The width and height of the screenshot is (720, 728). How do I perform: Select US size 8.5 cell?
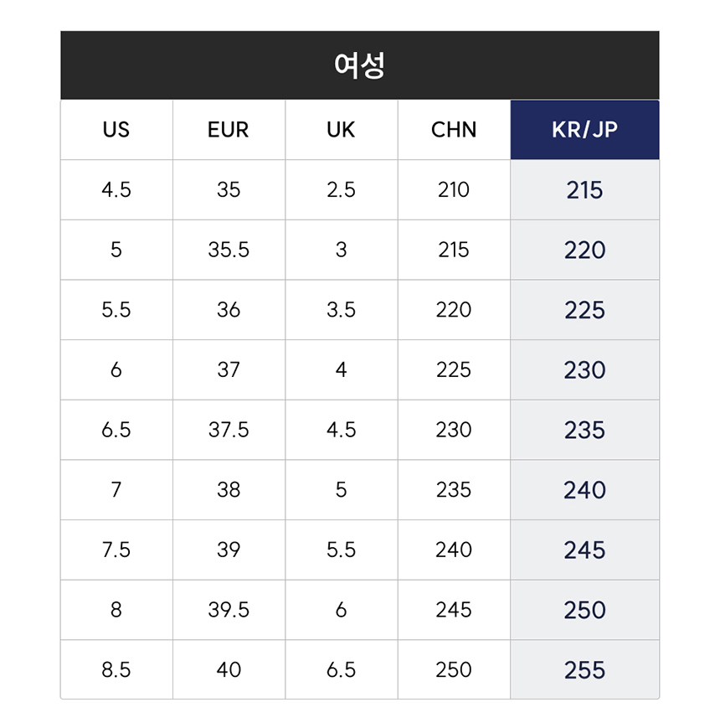pyautogui.click(x=116, y=670)
